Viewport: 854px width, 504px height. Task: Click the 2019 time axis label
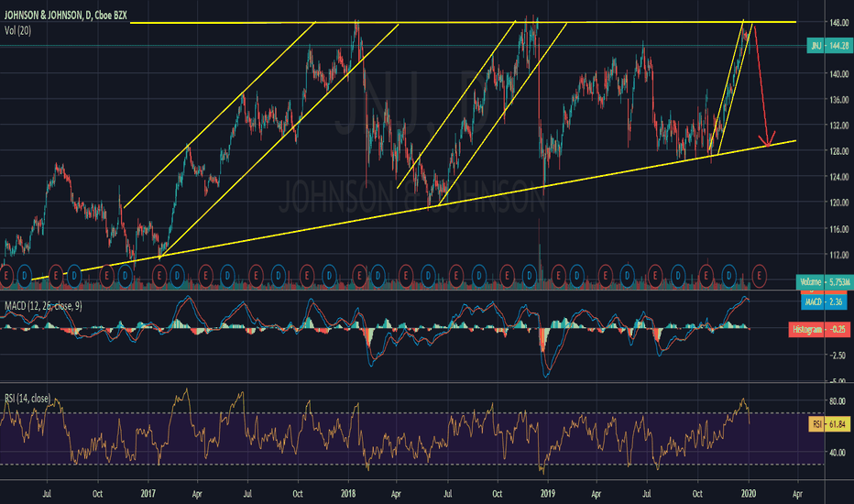click(x=547, y=494)
